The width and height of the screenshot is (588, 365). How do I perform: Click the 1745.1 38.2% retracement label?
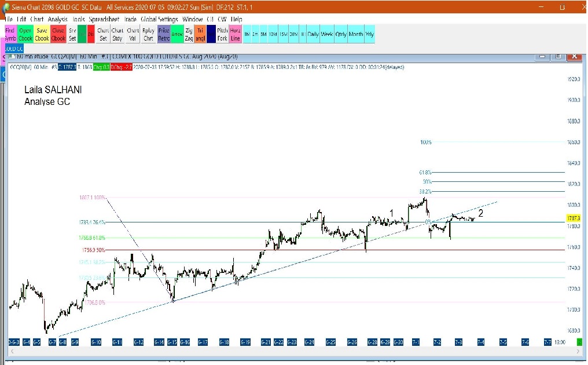click(x=92, y=262)
